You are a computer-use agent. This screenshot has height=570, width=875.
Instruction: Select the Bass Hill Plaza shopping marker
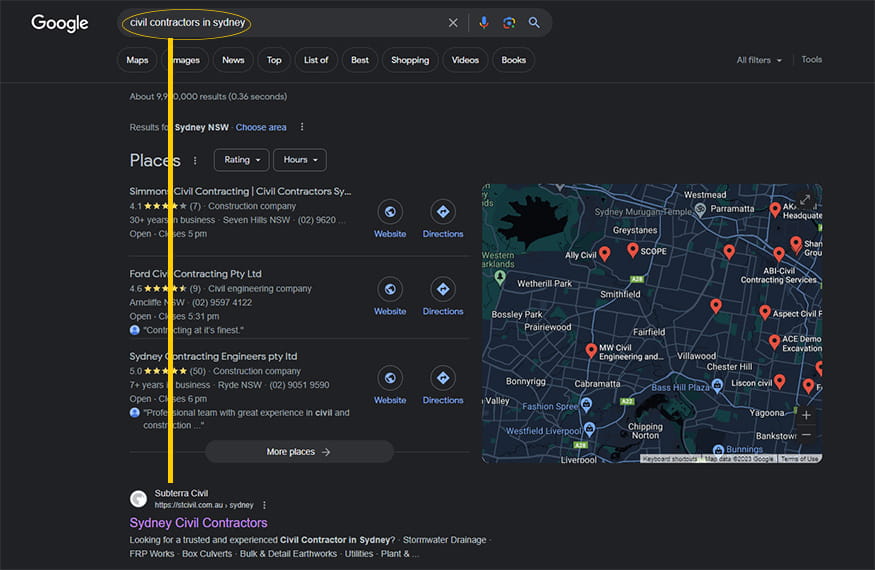point(718,385)
